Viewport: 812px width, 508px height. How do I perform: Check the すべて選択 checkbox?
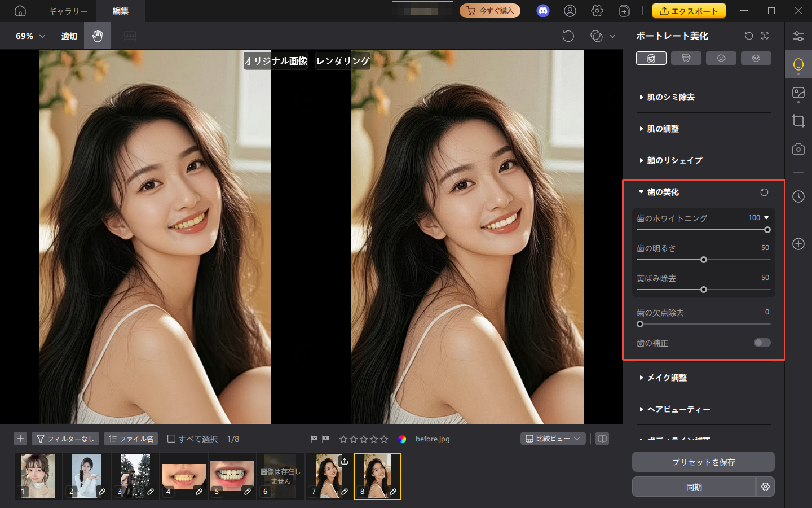click(x=171, y=439)
